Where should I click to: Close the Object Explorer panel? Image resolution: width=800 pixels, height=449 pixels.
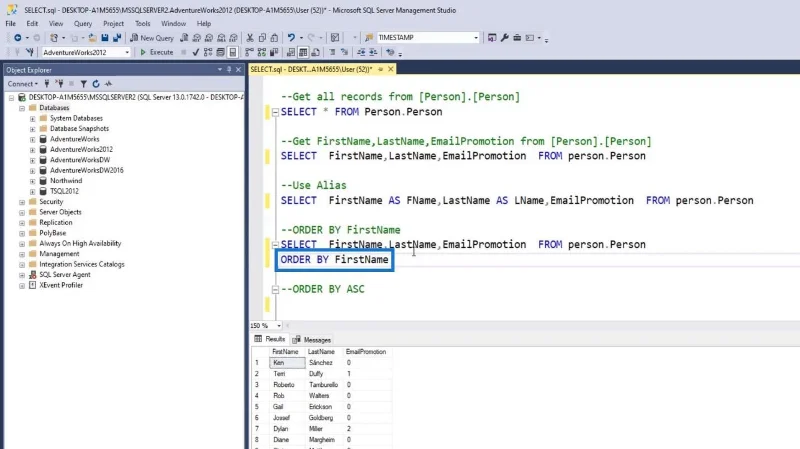238,69
